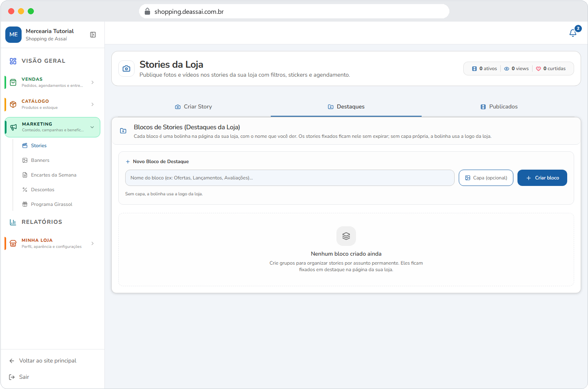Click the Relatórios chart icon
This screenshot has height=389, width=588.
[x=13, y=222]
